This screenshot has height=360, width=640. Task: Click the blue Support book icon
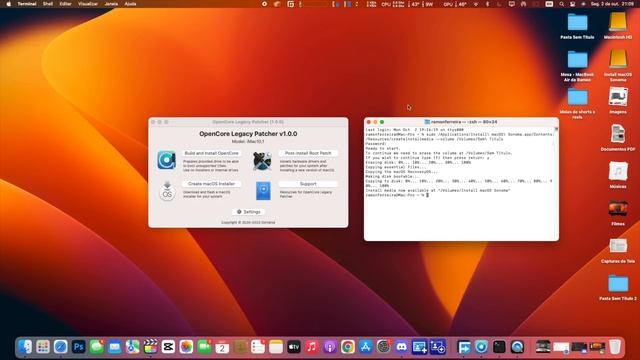(x=263, y=191)
